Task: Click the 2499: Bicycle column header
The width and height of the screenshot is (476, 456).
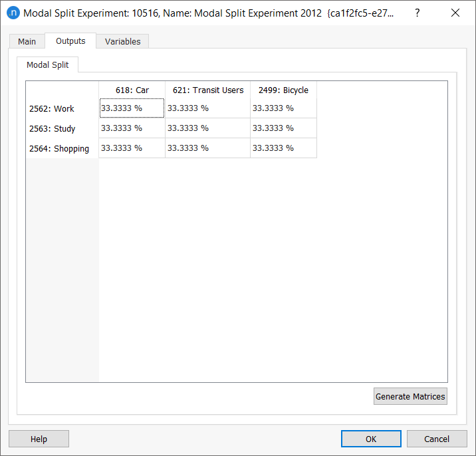Action: coord(283,90)
